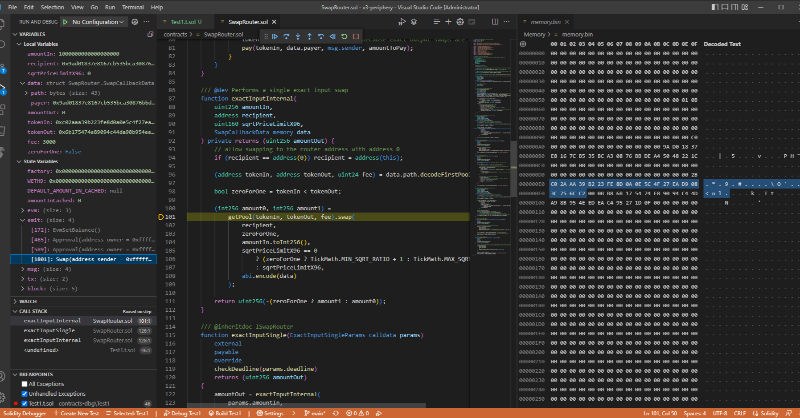The height and width of the screenshot is (418, 800).
Task: Click the red Stop debugging icon
Action: tap(356, 36)
